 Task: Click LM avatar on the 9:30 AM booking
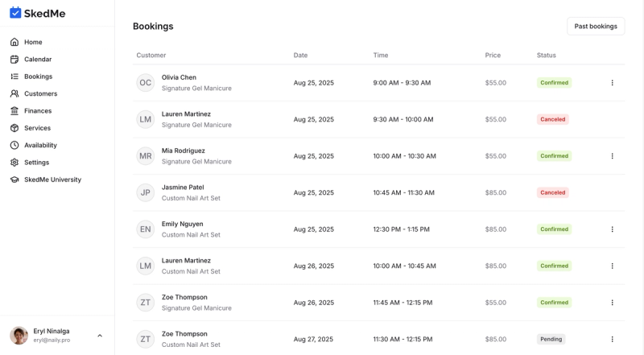[x=146, y=119]
